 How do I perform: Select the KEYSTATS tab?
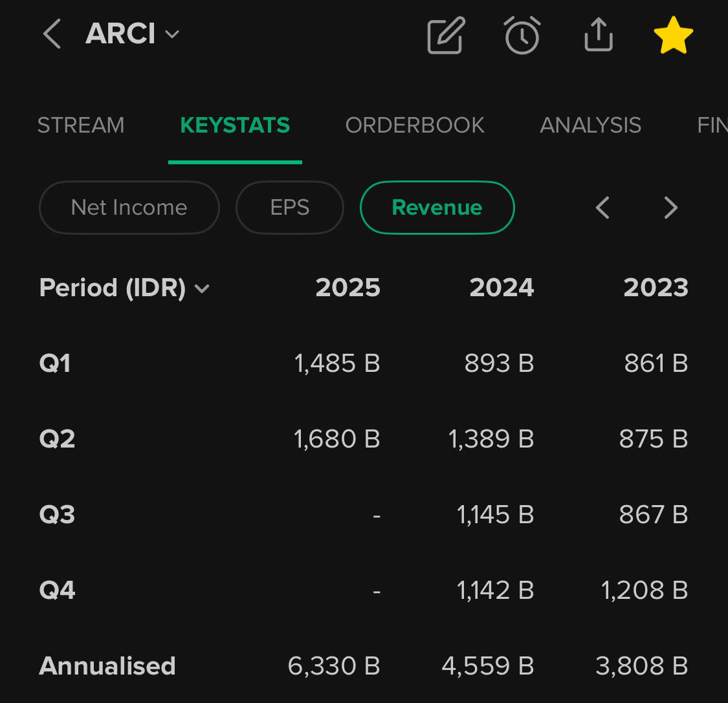[x=235, y=125]
